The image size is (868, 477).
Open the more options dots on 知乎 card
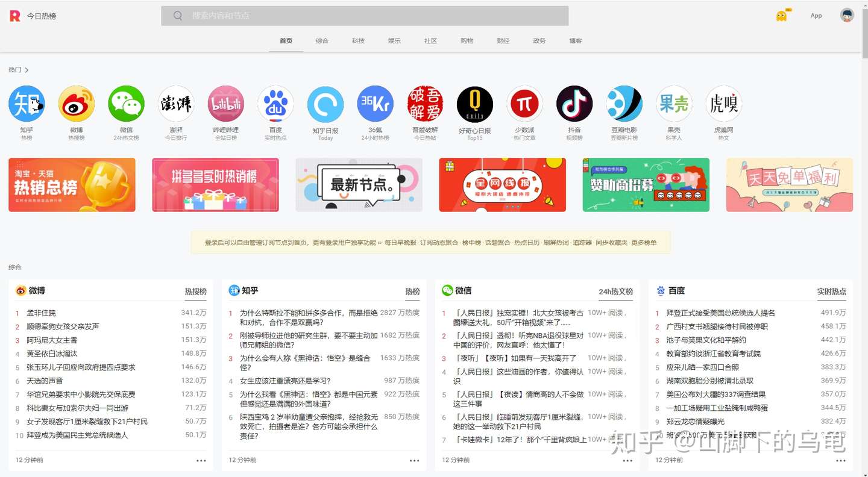click(x=414, y=461)
